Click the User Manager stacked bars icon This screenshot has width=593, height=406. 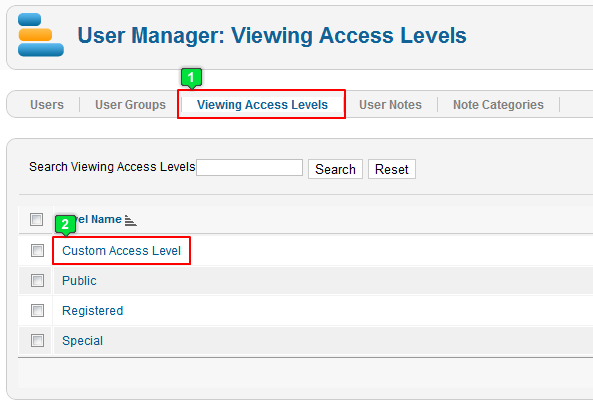pyautogui.click(x=41, y=35)
